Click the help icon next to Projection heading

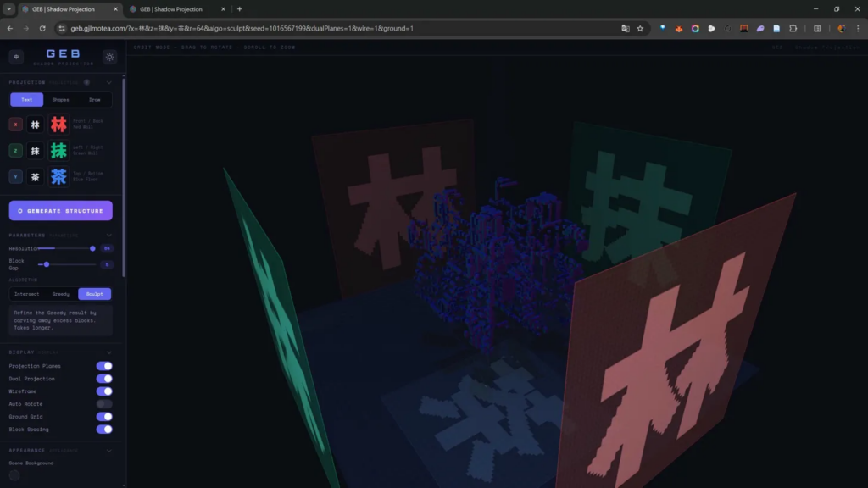click(x=86, y=82)
